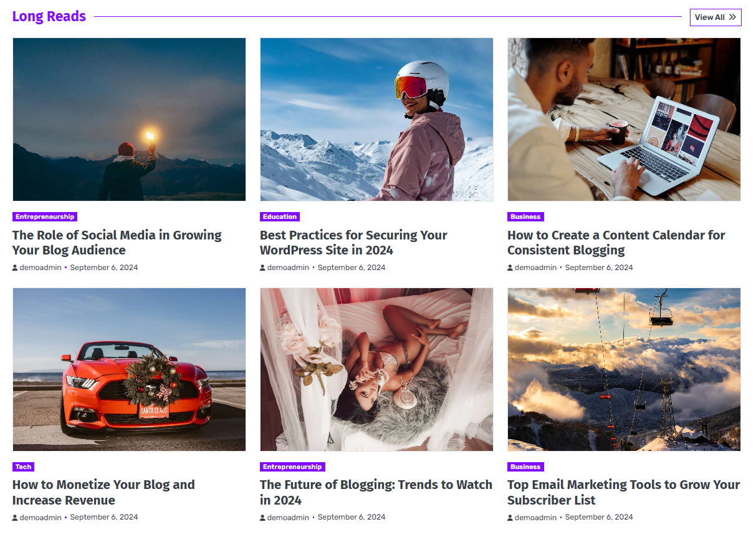The height and width of the screenshot is (542, 756).
Task: Click demoadmin author under WordPress security article
Action: click(x=288, y=268)
